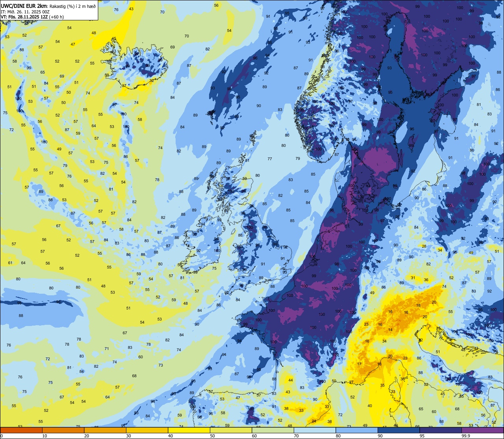Click the '70' tick label on legend scale
The width and height of the screenshot is (504, 439).
(x=296, y=436)
